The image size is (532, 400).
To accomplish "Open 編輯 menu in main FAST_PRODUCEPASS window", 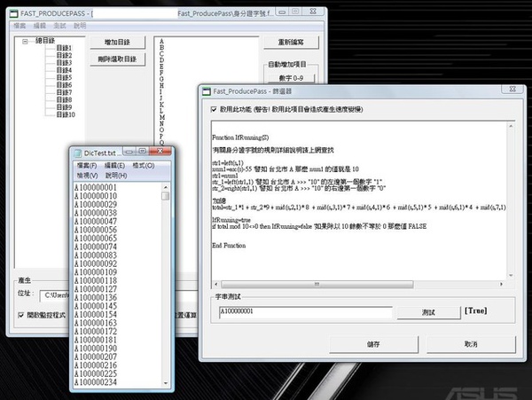I will pyautogui.click(x=39, y=26).
